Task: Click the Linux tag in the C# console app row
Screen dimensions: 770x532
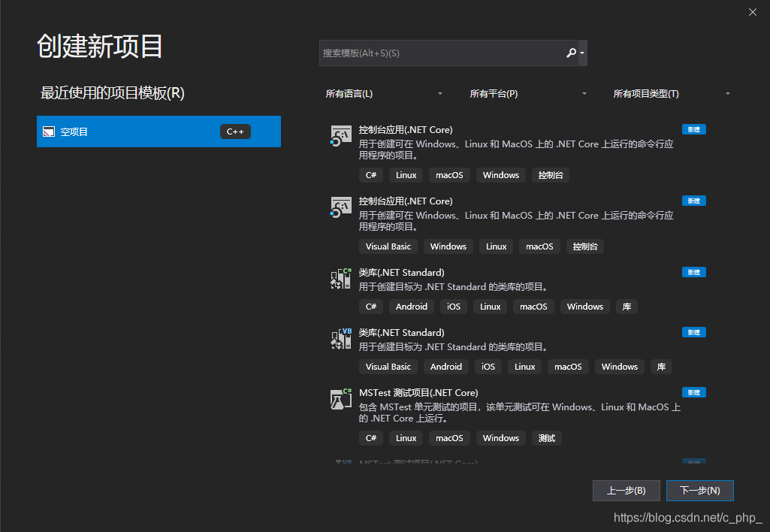Action: tap(406, 175)
